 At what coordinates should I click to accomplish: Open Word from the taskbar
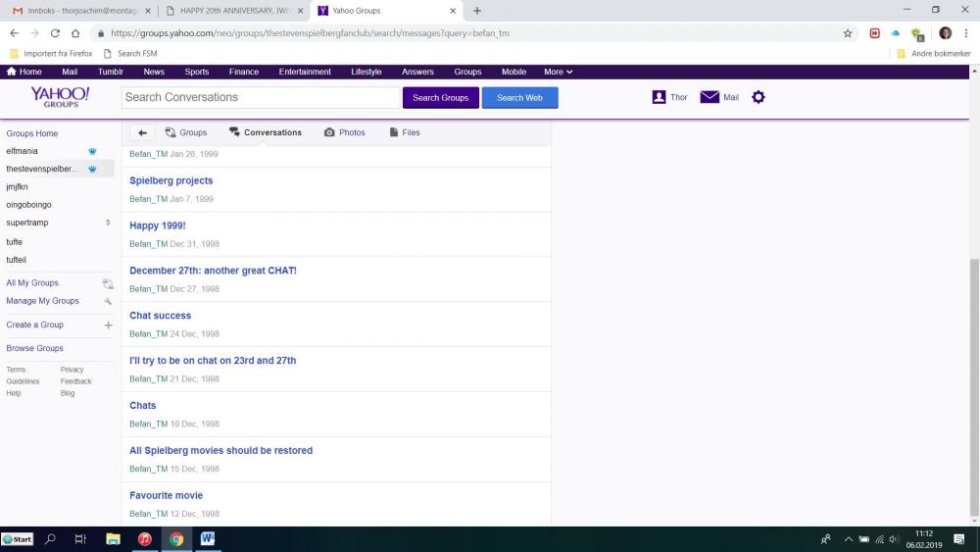click(208, 539)
